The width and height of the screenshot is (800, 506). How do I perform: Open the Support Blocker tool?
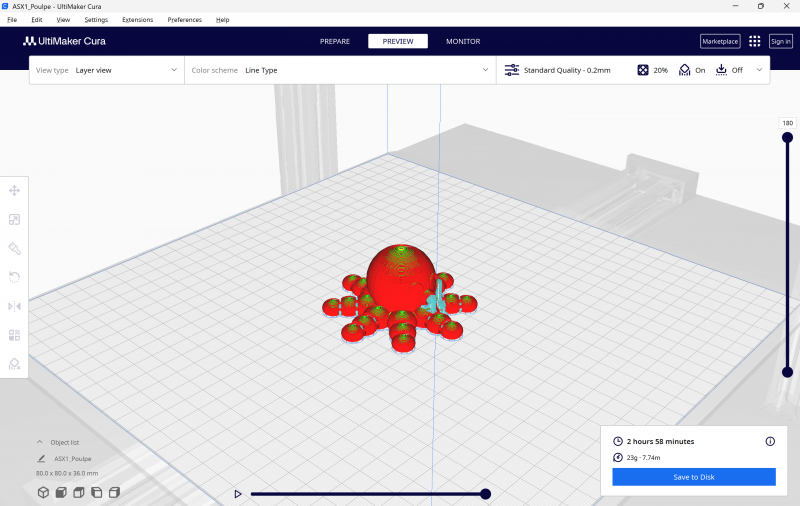[14, 364]
